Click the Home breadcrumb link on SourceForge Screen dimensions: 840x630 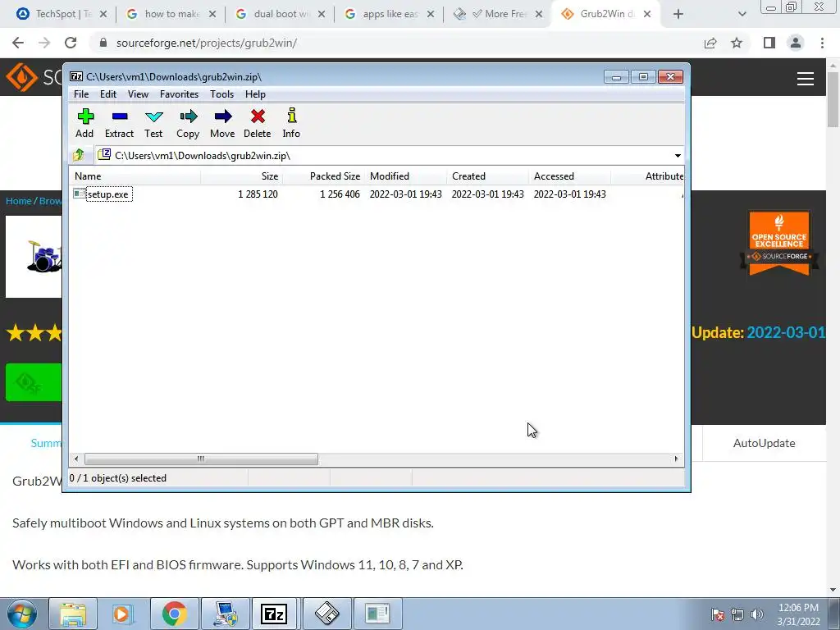(19, 201)
